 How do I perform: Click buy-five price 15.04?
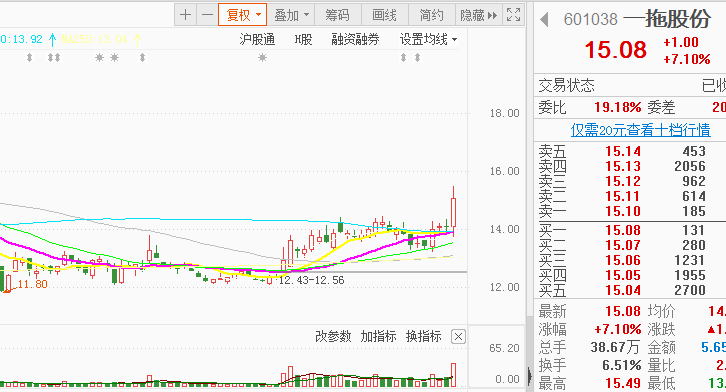(x=623, y=290)
